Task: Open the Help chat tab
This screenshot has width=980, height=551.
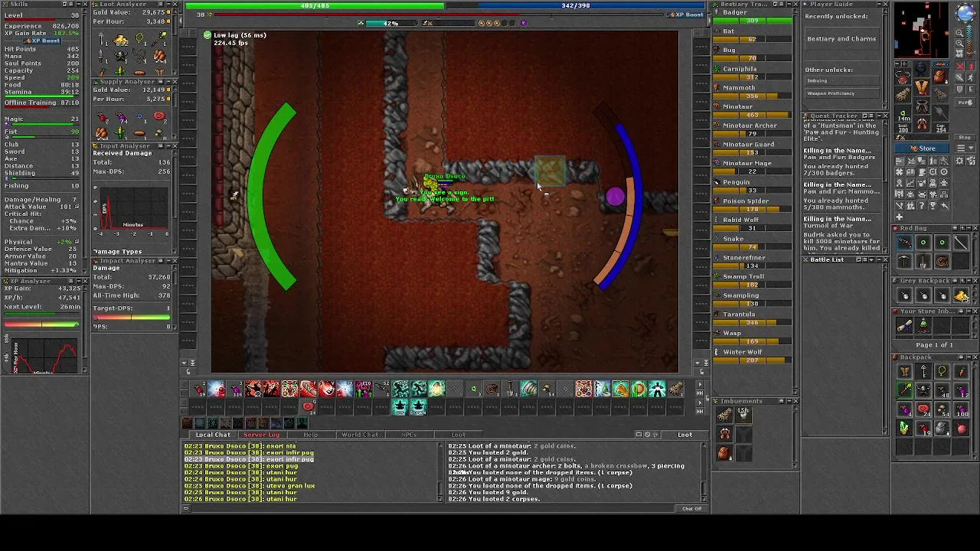Action: pyautogui.click(x=310, y=435)
